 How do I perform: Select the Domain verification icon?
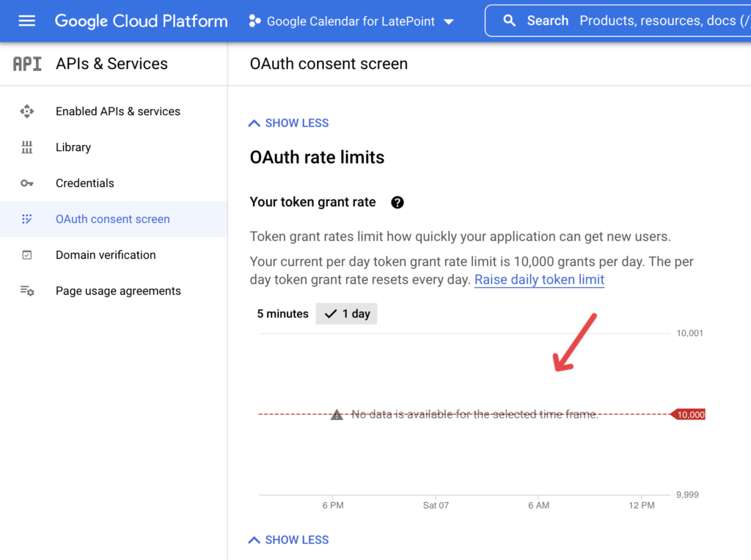[x=27, y=255]
